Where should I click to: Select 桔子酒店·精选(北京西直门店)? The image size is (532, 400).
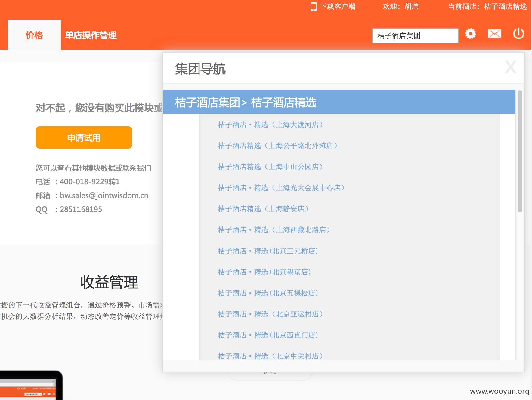click(268, 335)
